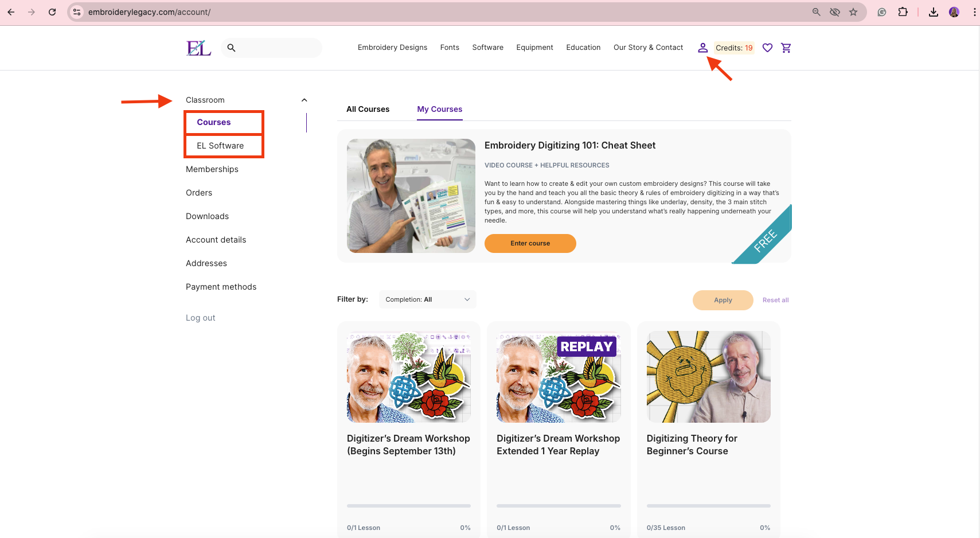Bookmark this page with the star icon
The width and height of the screenshot is (980, 538).
point(853,12)
